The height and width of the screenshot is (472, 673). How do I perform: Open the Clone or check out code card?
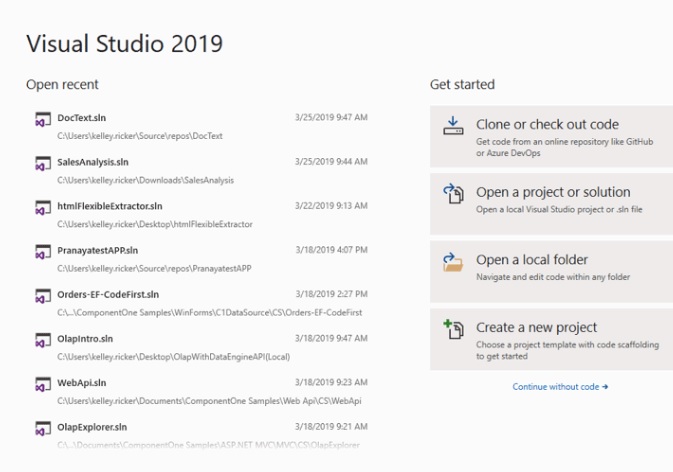coord(552,136)
